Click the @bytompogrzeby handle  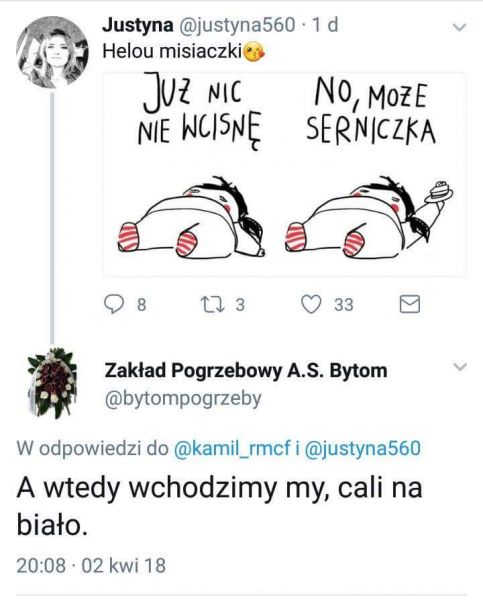pyautogui.click(x=183, y=399)
